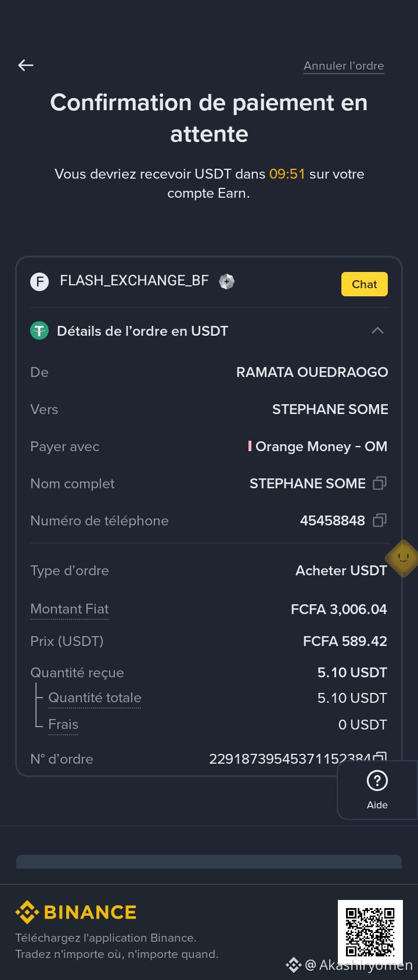Collapse the Détails de l'ordre section
The width and height of the screenshot is (418, 980).
coord(377,331)
